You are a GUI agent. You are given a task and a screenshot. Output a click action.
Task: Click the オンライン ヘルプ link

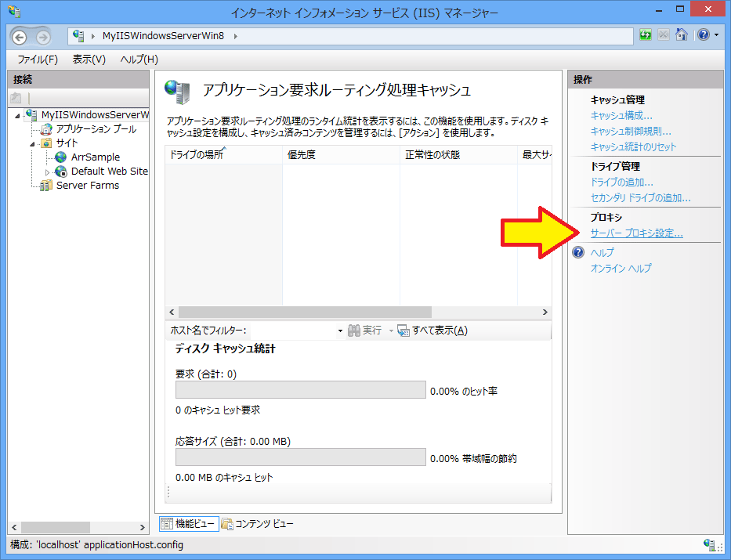pos(621,269)
